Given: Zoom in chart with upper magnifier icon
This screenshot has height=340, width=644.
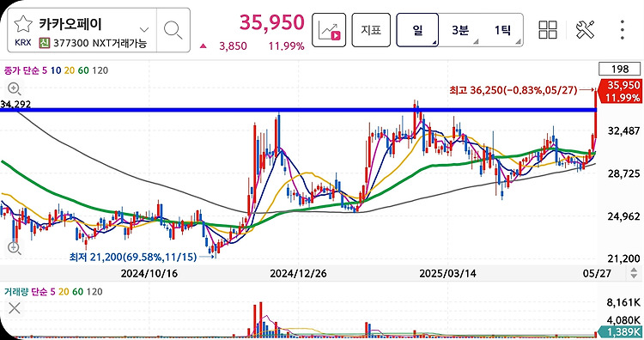Looking at the screenshot, I should [x=15, y=88].
